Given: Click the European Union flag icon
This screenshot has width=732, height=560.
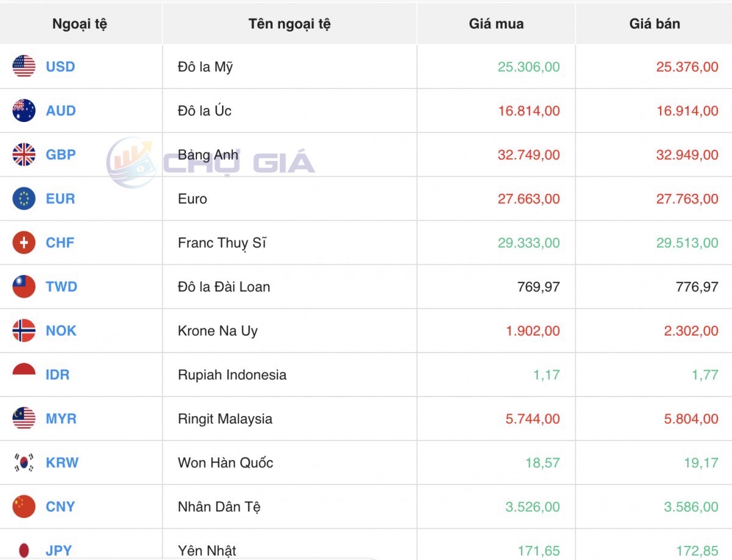Looking at the screenshot, I should (x=24, y=198).
